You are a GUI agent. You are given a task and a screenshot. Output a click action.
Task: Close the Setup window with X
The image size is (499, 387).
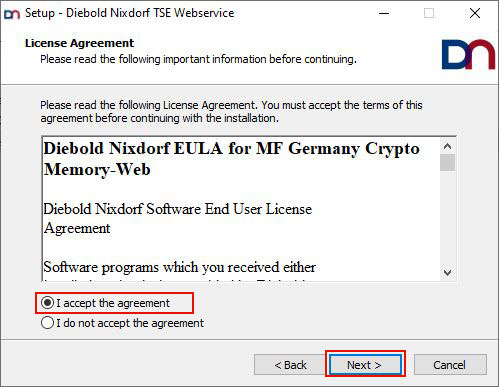[475, 13]
